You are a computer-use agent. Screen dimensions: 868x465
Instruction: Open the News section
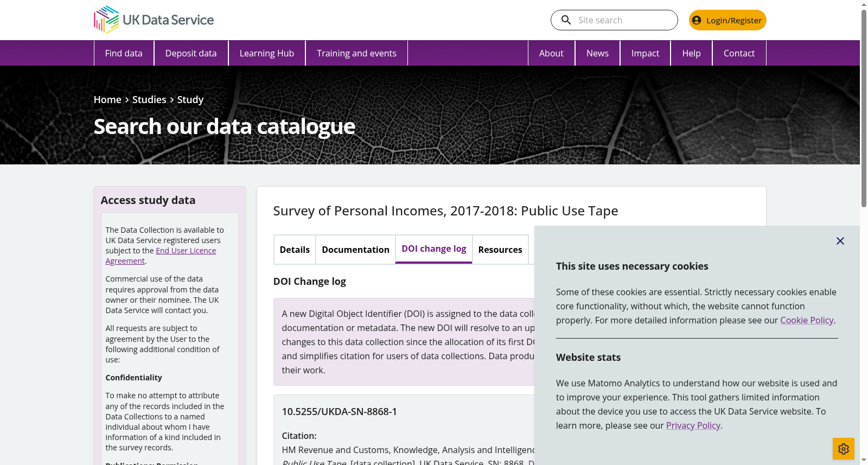coord(597,53)
